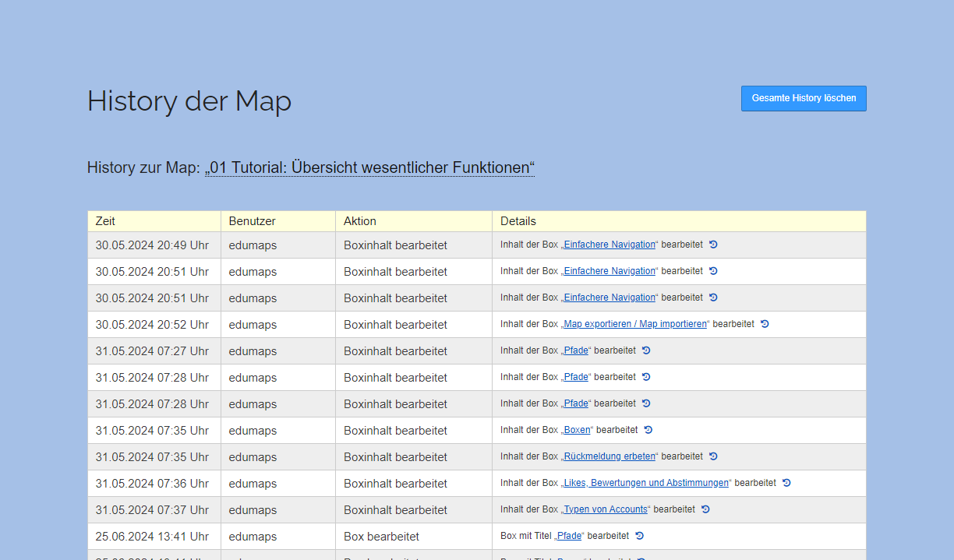Restore the 20:49 Einfachere Navigation edit

[713, 245]
